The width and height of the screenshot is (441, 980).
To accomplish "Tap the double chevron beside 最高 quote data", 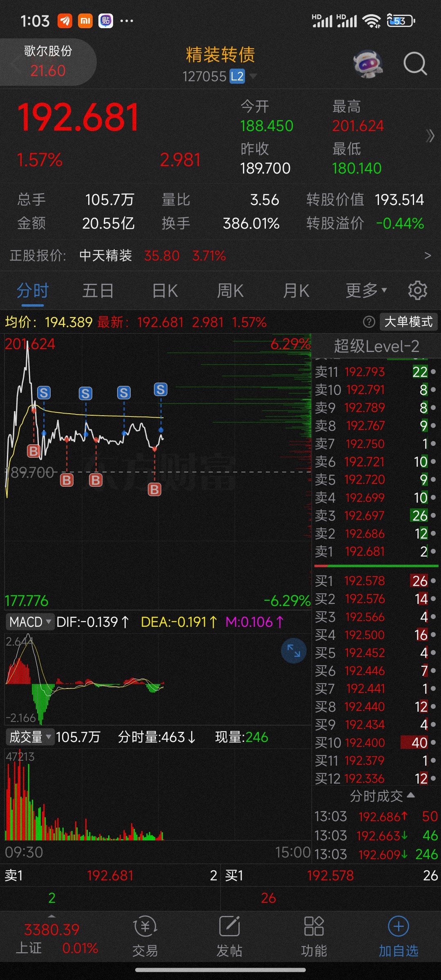I will coord(430,136).
